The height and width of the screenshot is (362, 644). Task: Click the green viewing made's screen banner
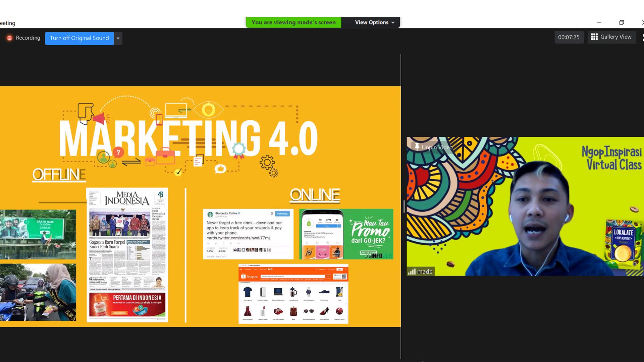click(x=293, y=22)
